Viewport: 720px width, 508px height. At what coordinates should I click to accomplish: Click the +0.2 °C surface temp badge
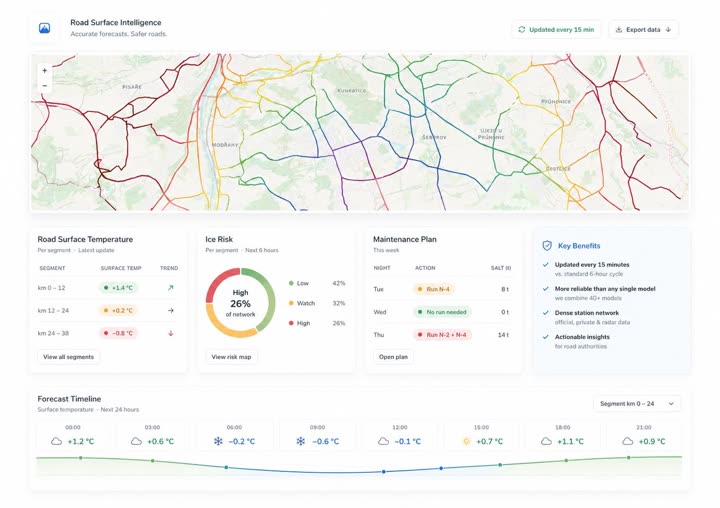coord(118,310)
